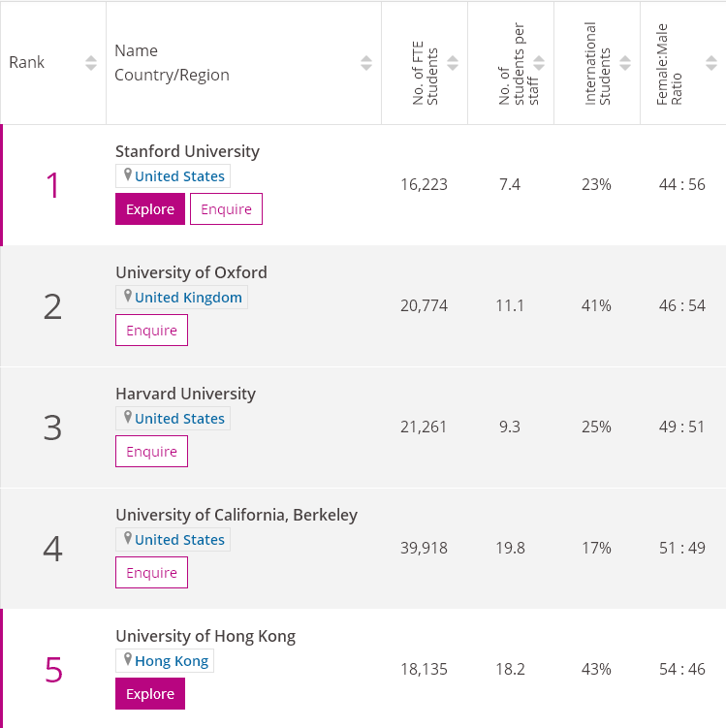Open Stanford University name link
Image resolution: width=726 pixels, height=728 pixels.
pyautogui.click(x=187, y=151)
